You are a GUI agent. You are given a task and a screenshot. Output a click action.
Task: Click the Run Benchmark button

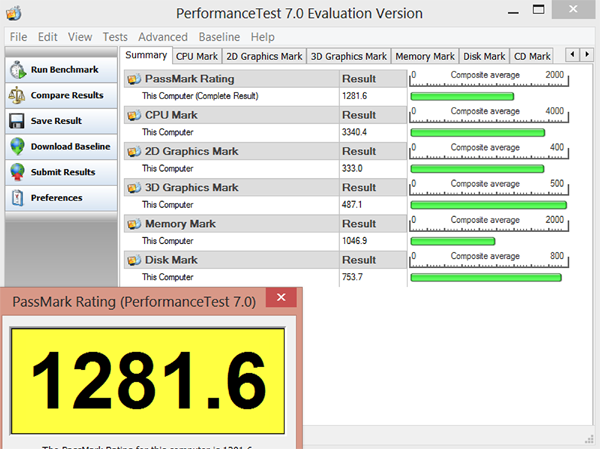pos(61,70)
